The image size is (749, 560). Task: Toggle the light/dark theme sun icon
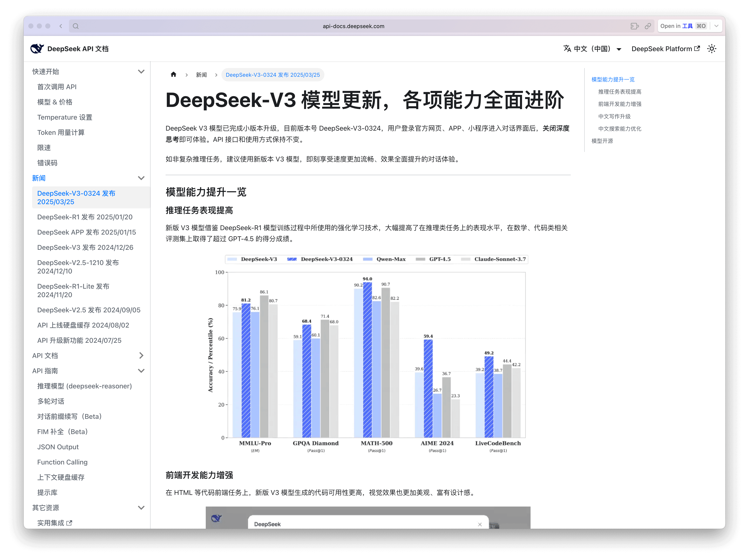711,49
